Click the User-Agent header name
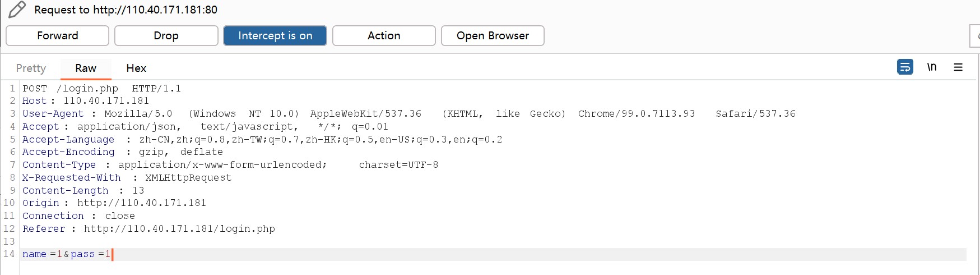 point(53,114)
